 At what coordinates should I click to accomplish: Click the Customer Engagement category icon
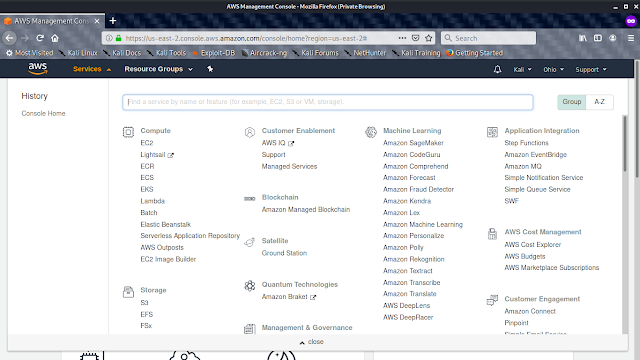492,300
